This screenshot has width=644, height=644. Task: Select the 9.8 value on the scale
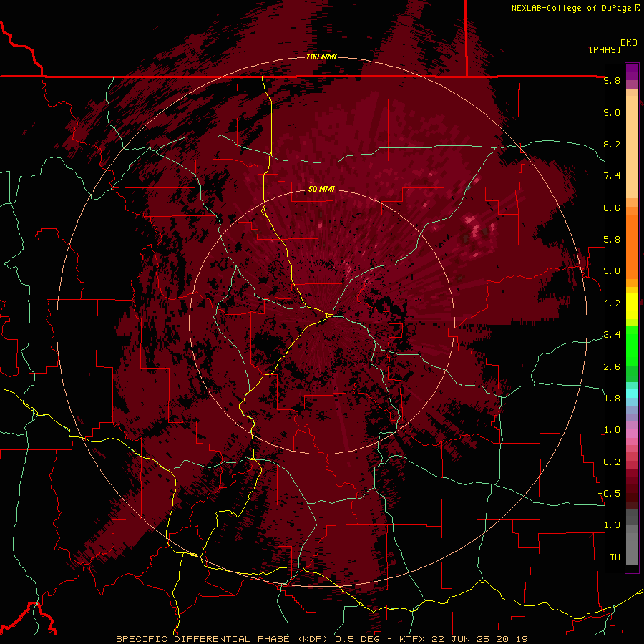point(612,81)
